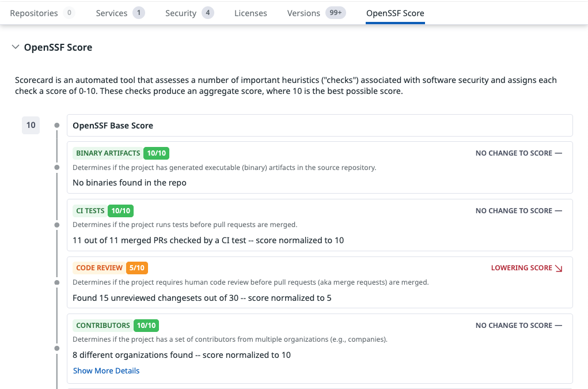588x389 pixels.
Task: Select the OpenSSF Base Score row
Action: coord(320,125)
